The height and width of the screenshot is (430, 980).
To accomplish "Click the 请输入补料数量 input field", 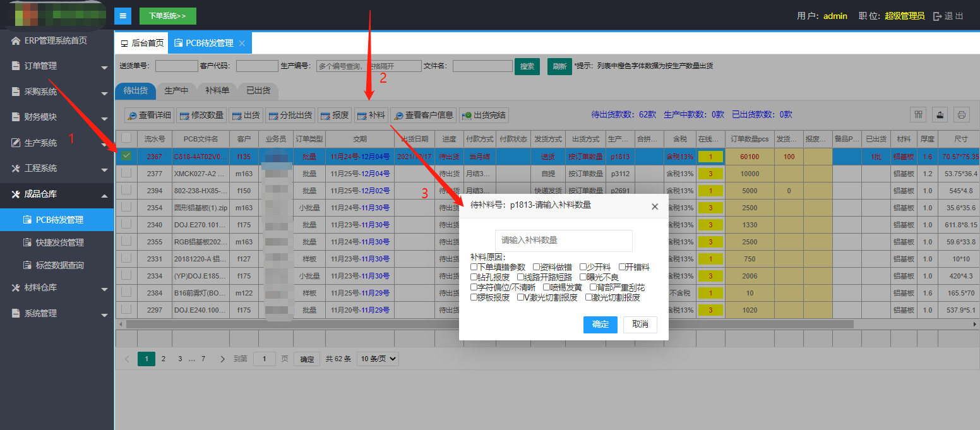I will click(563, 241).
